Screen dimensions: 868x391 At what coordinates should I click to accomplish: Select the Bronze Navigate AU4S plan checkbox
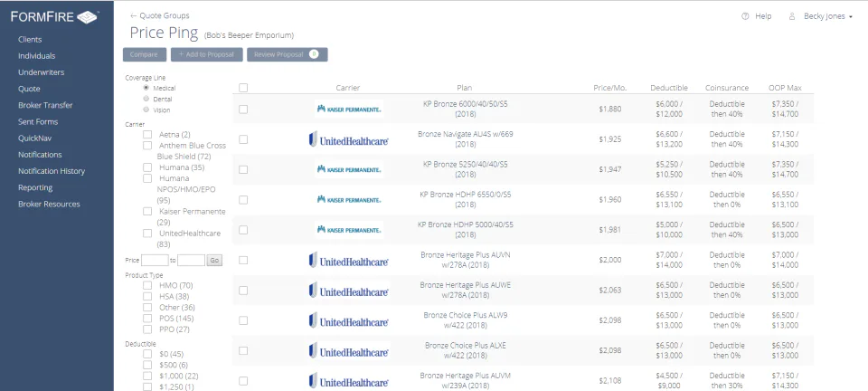243,139
